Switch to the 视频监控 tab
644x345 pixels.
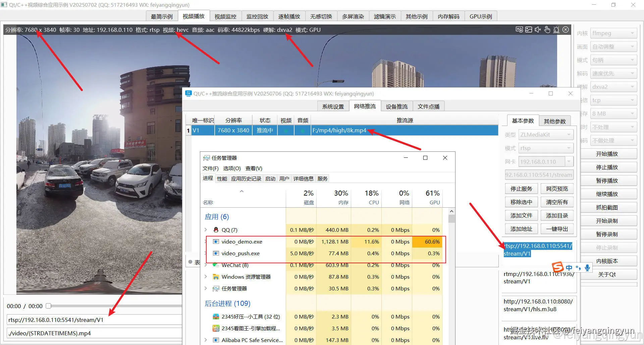pyautogui.click(x=225, y=16)
